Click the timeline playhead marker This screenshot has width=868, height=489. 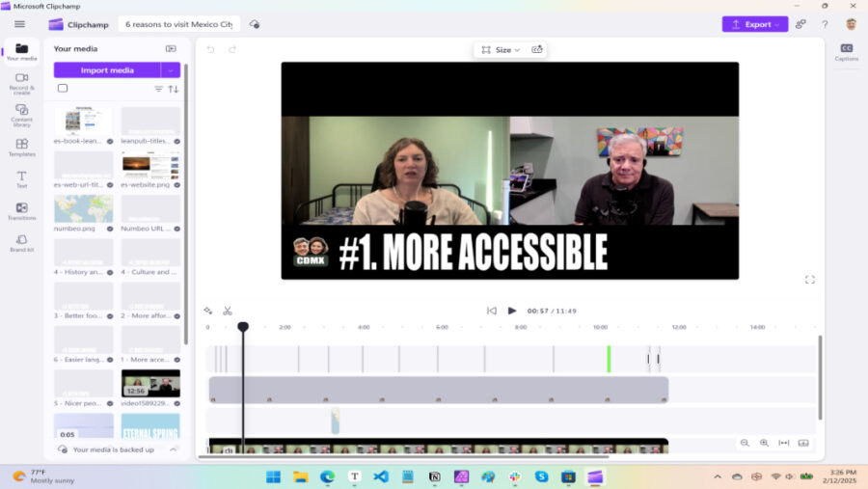tap(243, 327)
